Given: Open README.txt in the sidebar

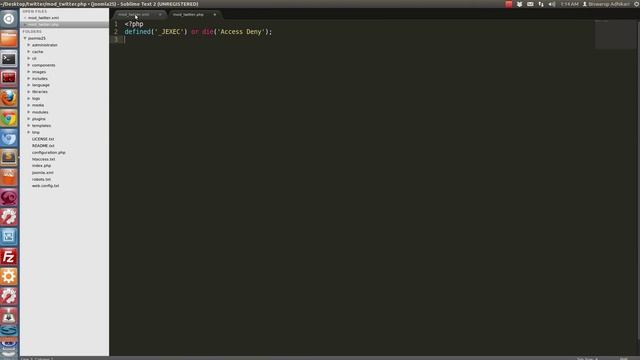Looking at the screenshot, I should tap(43, 146).
